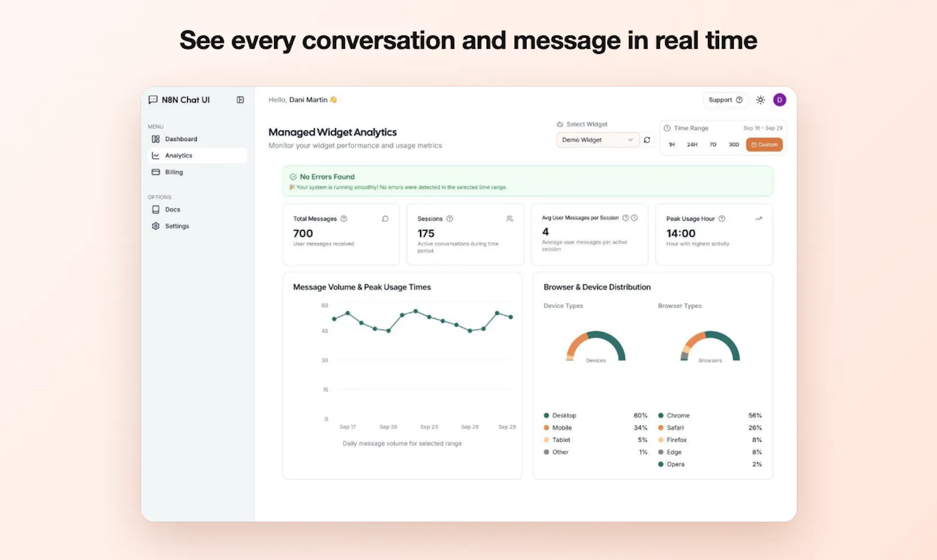
Task: Select the 24H time range
Action: [692, 145]
